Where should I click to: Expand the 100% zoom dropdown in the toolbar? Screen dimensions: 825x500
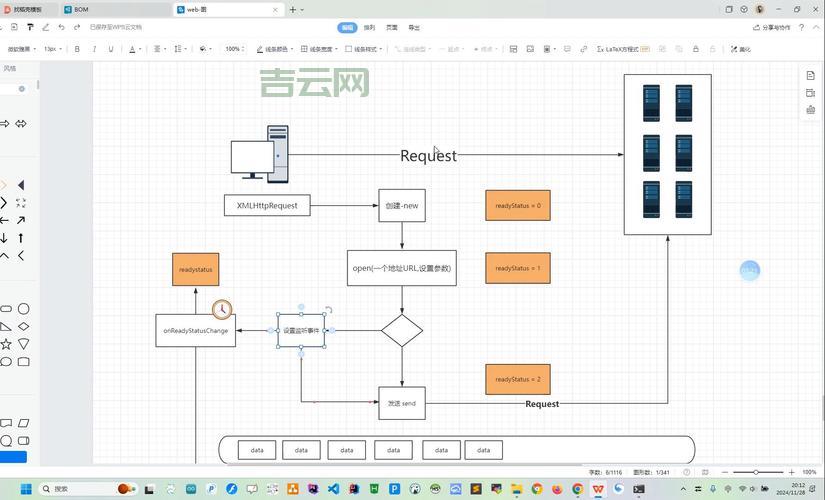(x=235, y=48)
